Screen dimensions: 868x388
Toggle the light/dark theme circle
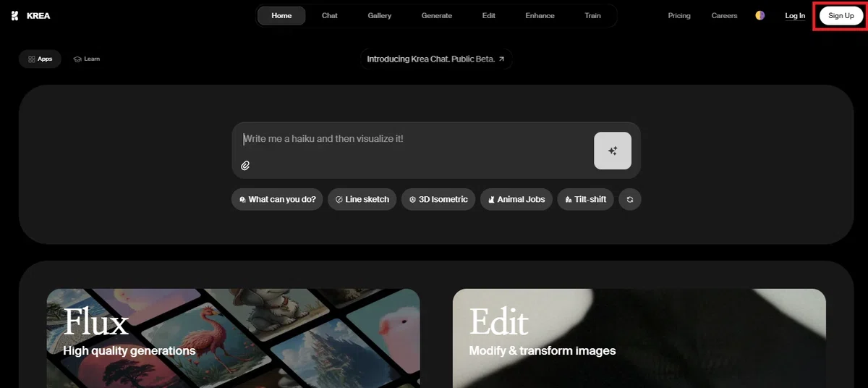click(x=760, y=15)
